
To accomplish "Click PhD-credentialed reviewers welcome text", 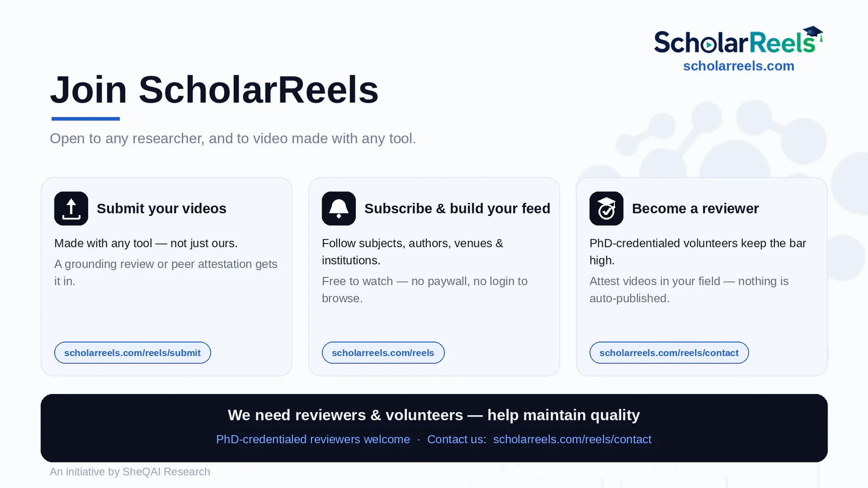I will click(313, 439).
